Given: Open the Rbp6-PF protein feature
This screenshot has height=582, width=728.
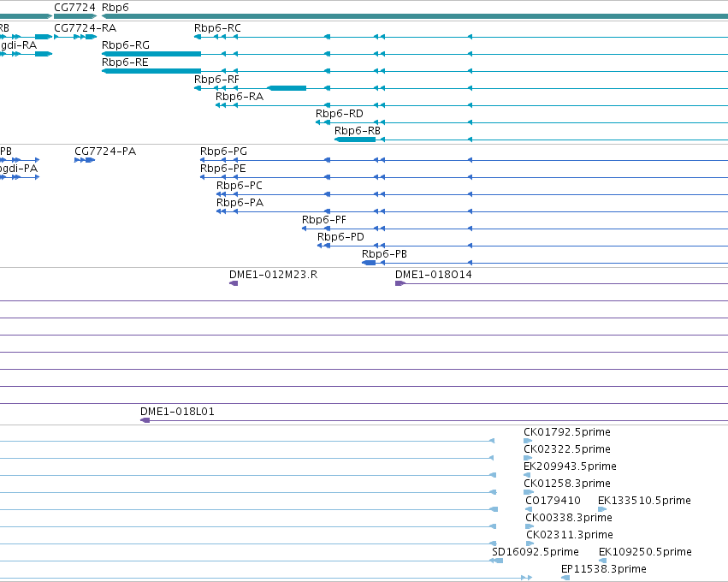Looking at the screenshot, I should pos(323,220).
